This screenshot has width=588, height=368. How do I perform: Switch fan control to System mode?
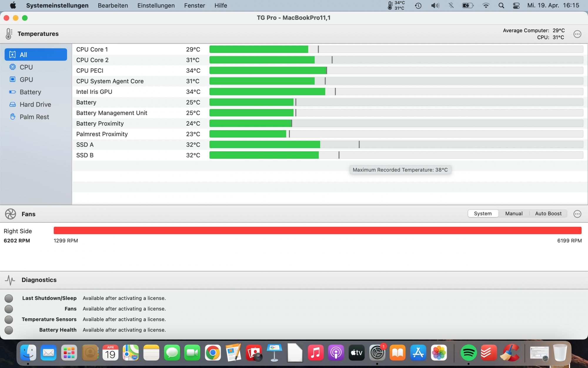[482, 213]
